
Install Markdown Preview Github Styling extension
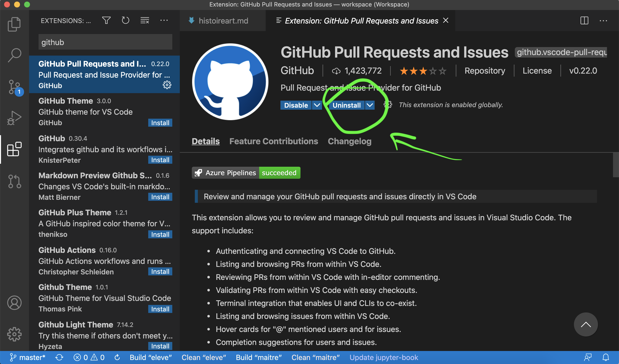tap(160, 197)
